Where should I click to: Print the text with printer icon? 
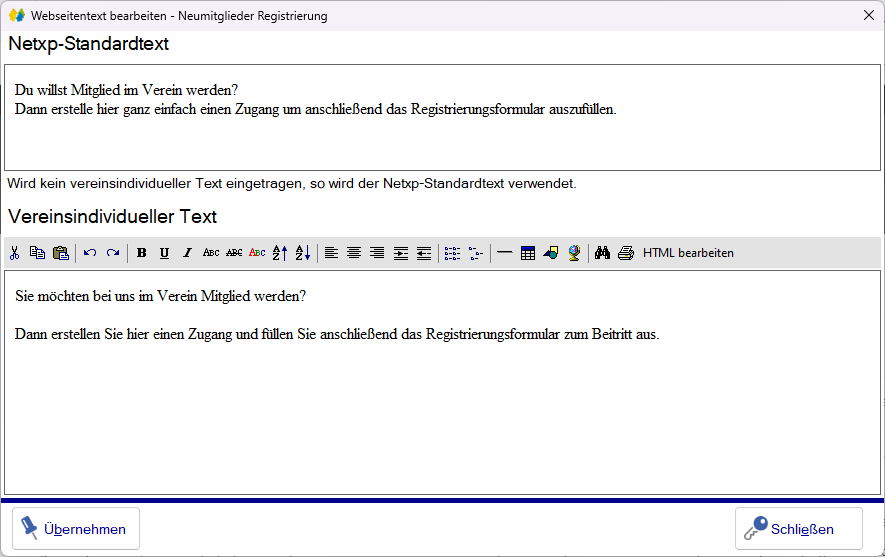pyautogui.click(x=625, y=253)
